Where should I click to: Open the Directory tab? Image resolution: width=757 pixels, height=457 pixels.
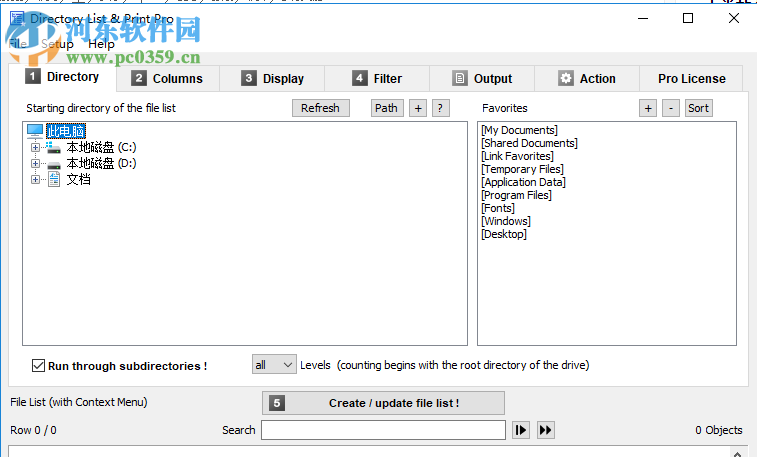pos(63,77)
